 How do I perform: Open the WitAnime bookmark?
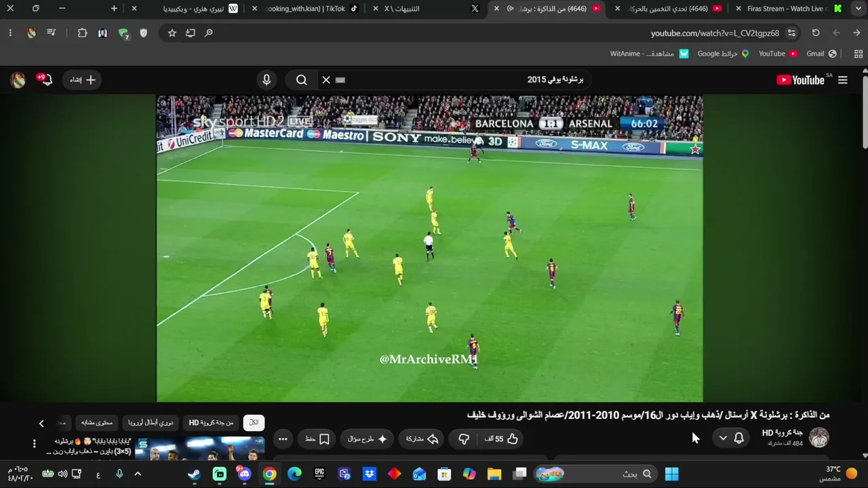coord(649,54)
